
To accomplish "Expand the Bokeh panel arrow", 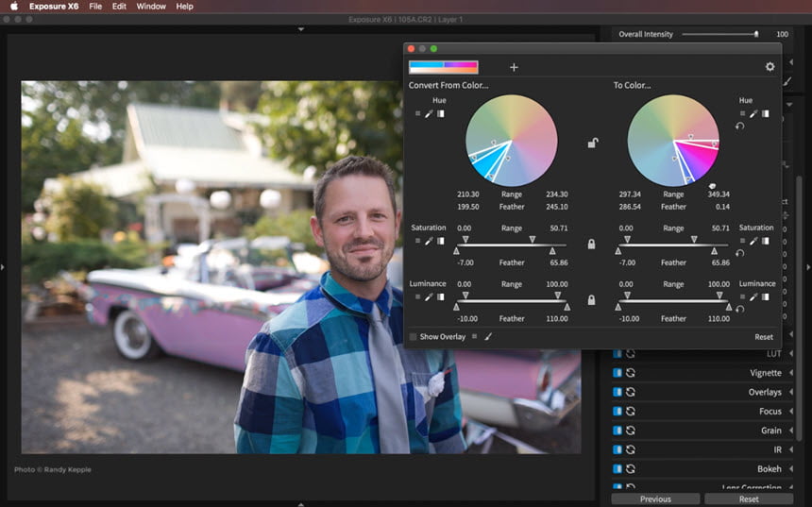I will click(x=791, y=468).
